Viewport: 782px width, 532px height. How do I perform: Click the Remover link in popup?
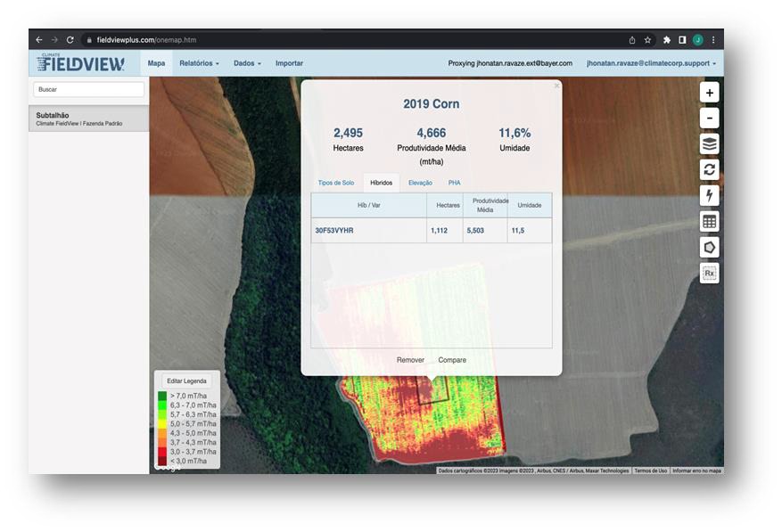pyautogui.click(x=410, y=360)
